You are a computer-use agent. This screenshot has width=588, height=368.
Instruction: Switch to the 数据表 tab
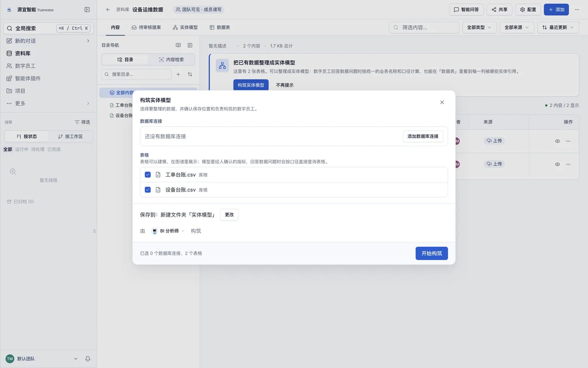[220, 28]
